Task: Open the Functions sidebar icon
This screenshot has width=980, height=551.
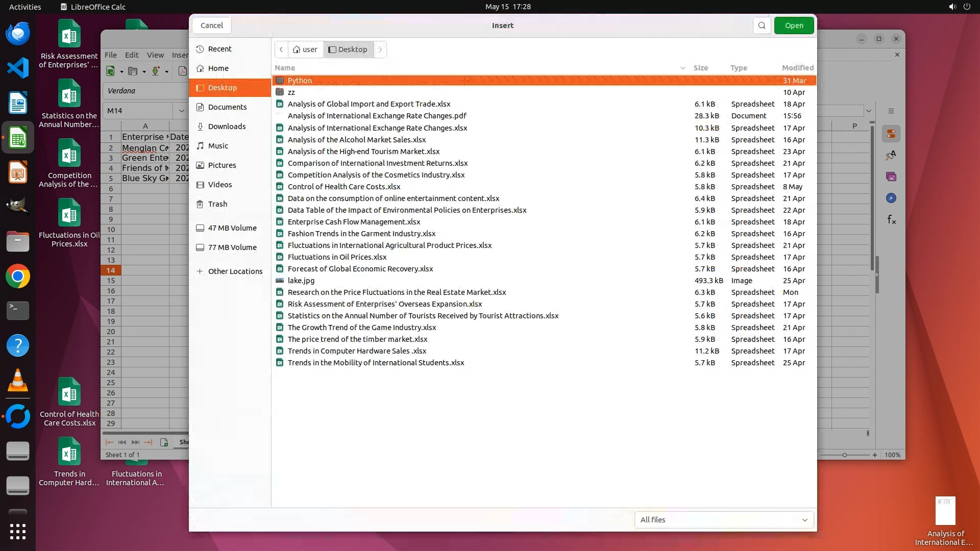Action: coord(891,219)
